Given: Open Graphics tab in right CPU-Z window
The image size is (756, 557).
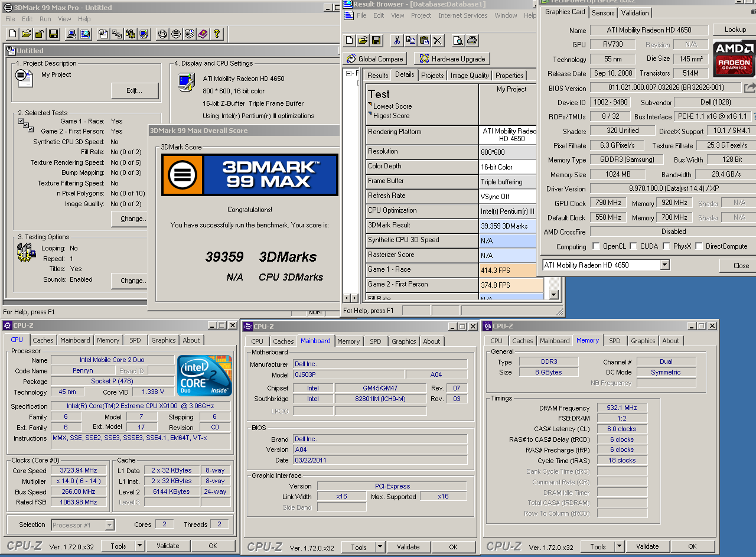Looking at the screenshot, I should [x=643, y=341].
